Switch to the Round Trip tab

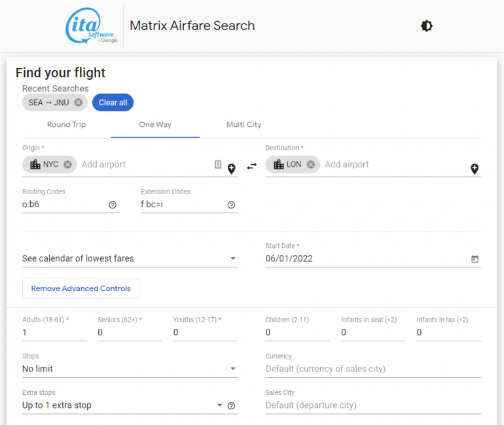click(x=66, y=125)
